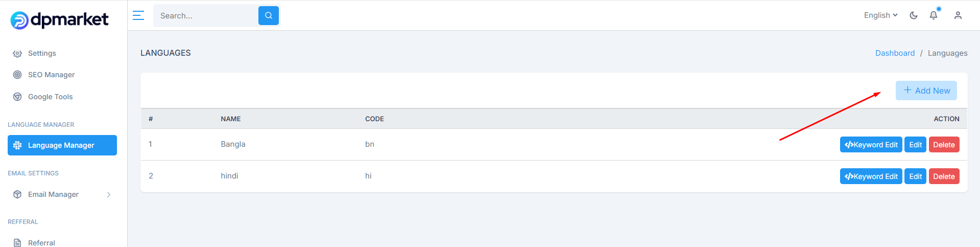This screenshot has width=980, height=247.
Task: Click the Add New button
Action: [x=926, y=91]
